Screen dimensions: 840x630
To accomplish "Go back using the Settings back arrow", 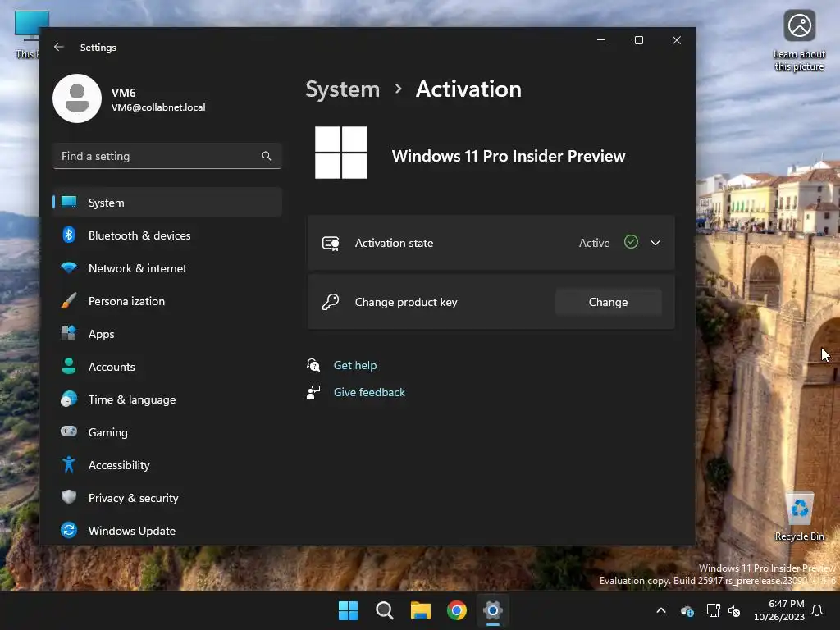I will click(x=59, y=47).
